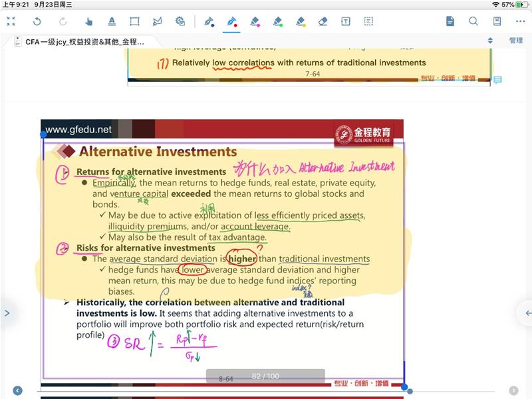532x399 pixels.
Task: Open the blue comment note icon
Action: point(497,80)
